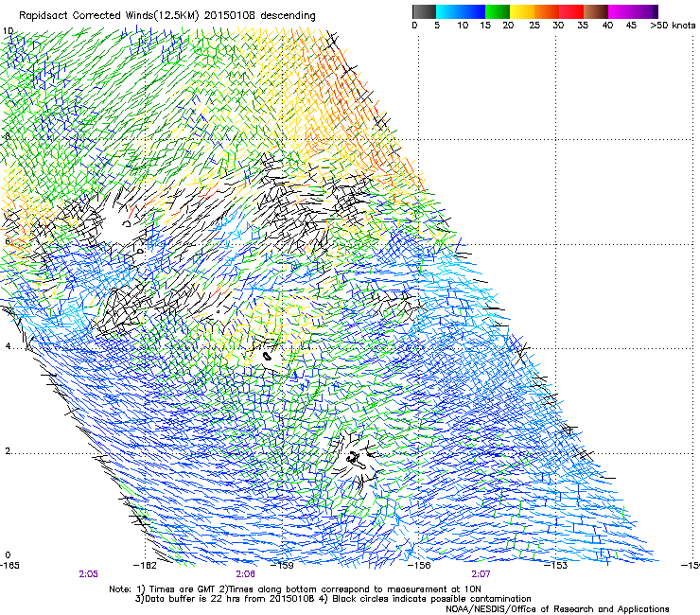The image size is (700, 615).
Task: Click the '>50 knots' legend label
Action: click(x=673, y=26)
